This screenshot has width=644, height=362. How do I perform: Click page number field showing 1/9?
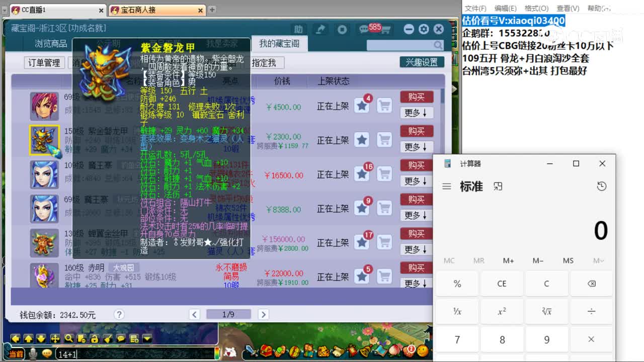point(228,314)
